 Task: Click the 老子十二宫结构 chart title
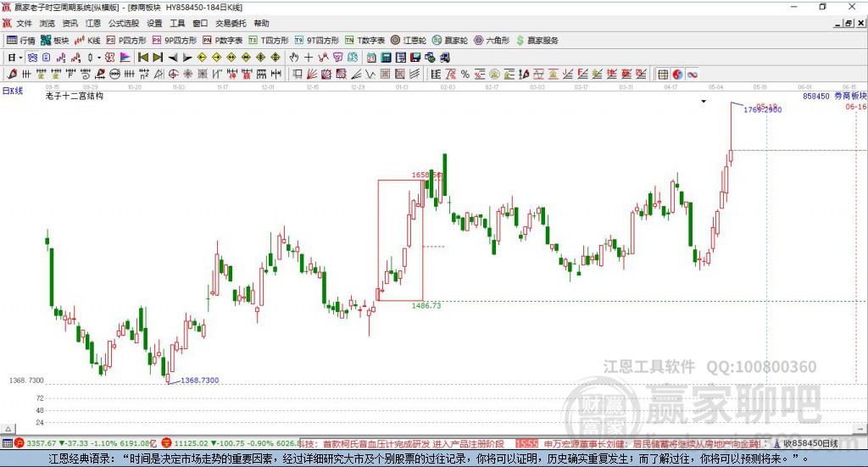coord(75,96)
